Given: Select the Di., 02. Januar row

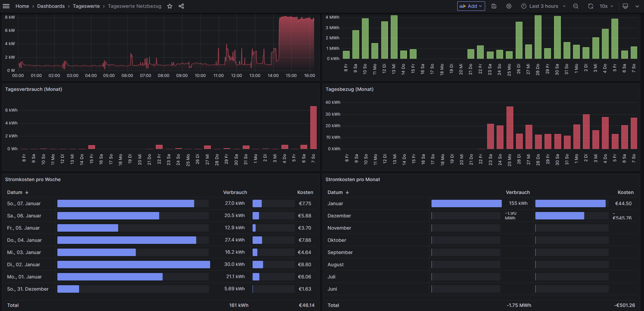Looking at the screenshot, I should (161, 265).
